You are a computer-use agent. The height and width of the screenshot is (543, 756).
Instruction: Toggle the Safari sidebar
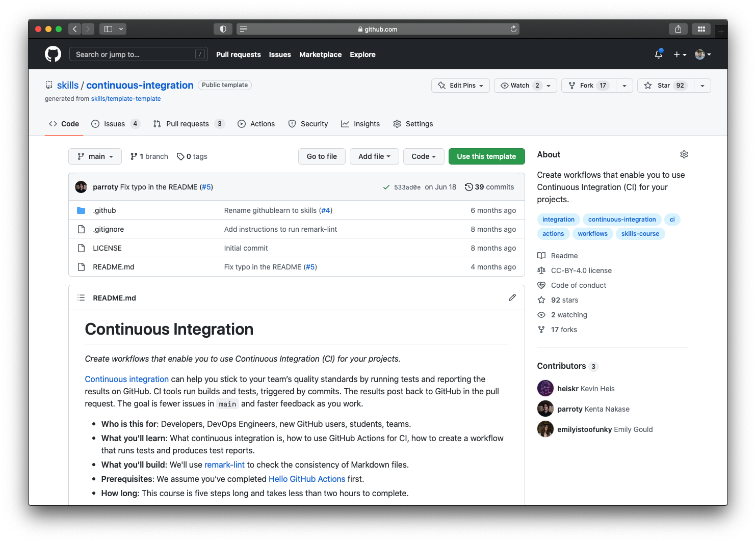click(108, 29)
